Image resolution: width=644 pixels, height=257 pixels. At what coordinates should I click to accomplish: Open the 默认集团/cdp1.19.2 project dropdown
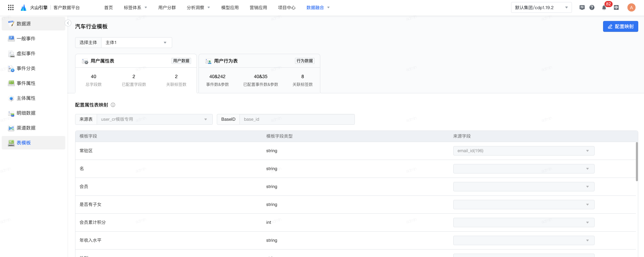(x=541, y=7)
